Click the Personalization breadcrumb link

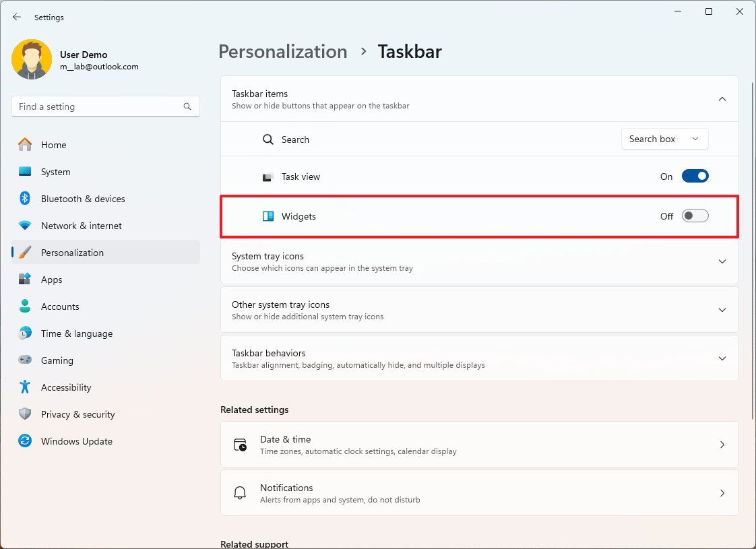pyautogui.click(x=282, y=51)
